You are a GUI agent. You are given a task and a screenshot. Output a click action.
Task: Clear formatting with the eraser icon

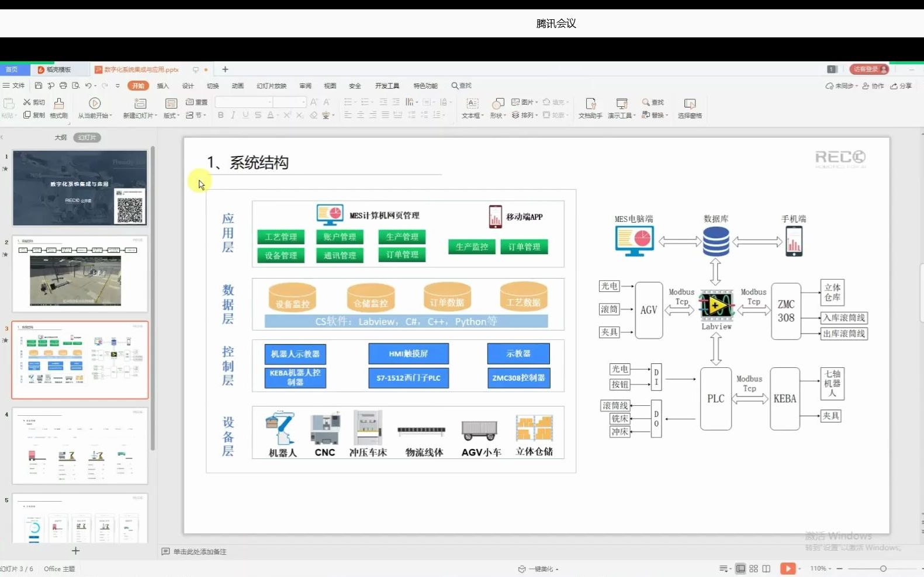[x=314, y=115]
